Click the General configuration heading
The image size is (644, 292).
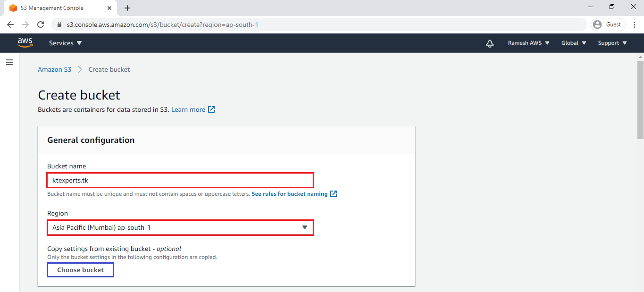pos(91,140)
